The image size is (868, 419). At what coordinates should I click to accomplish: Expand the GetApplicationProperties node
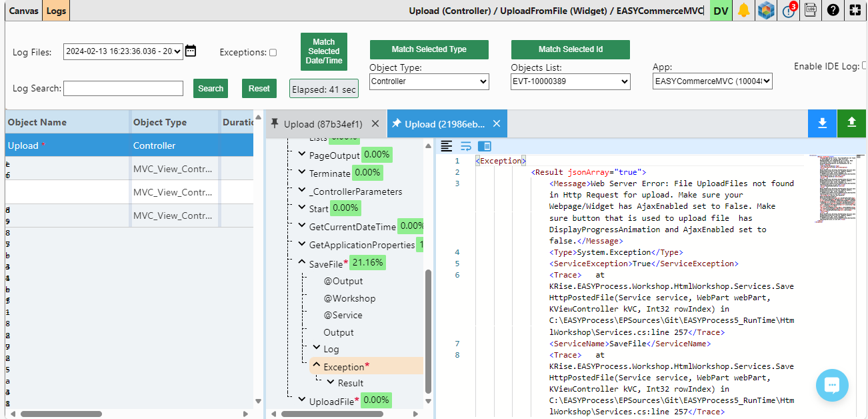pyautogui.click(x=301, y=245)
